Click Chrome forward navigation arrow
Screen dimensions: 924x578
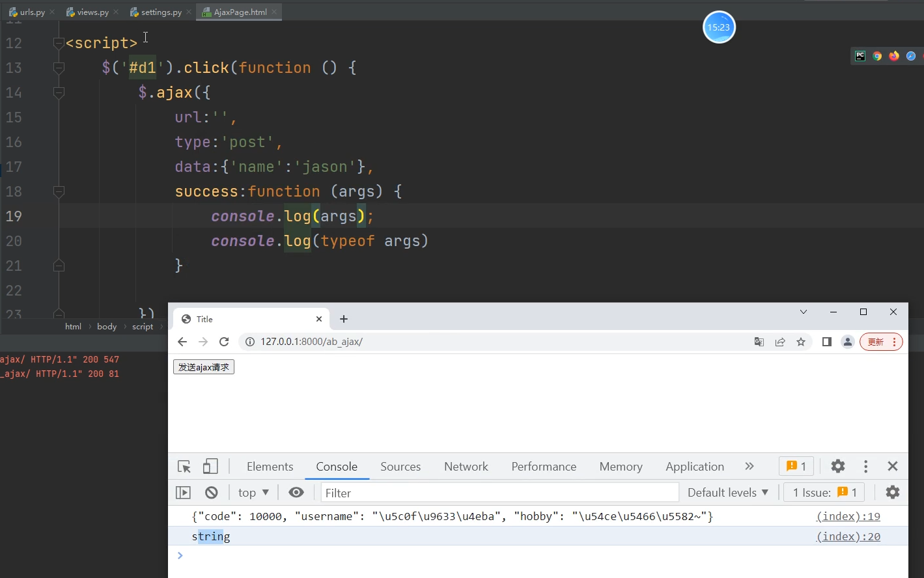point(203,342)
